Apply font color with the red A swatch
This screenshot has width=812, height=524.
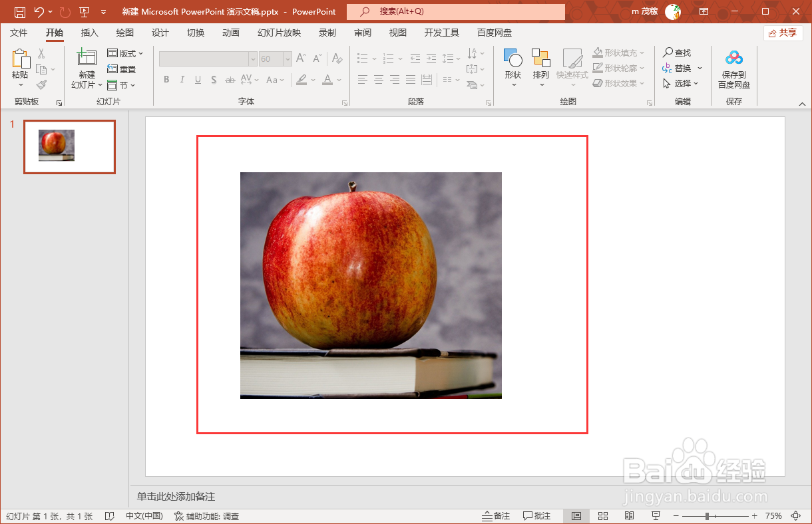click(327, 80)
